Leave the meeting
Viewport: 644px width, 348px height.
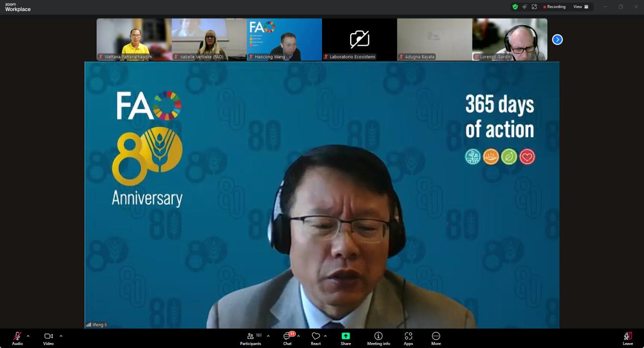point(627,338)
